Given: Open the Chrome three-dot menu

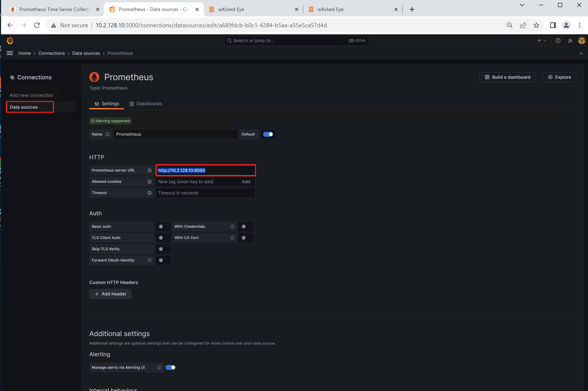Looking at the screenshot, I should click(579, 25).
